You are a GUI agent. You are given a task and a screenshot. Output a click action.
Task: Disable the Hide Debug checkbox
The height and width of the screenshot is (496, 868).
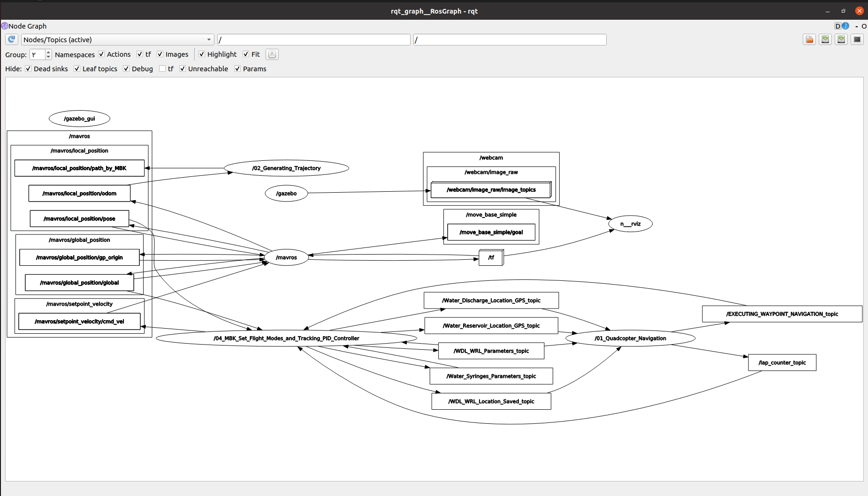[126, 69]
